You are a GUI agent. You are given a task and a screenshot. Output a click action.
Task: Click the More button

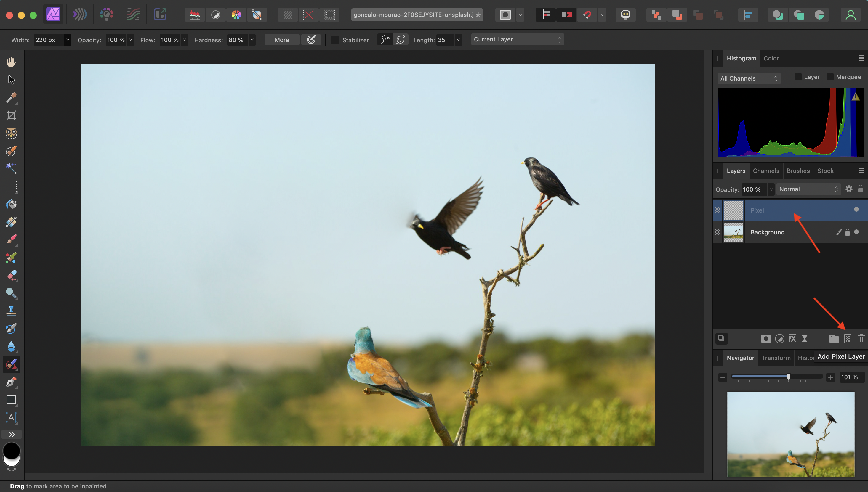[282, 40]
